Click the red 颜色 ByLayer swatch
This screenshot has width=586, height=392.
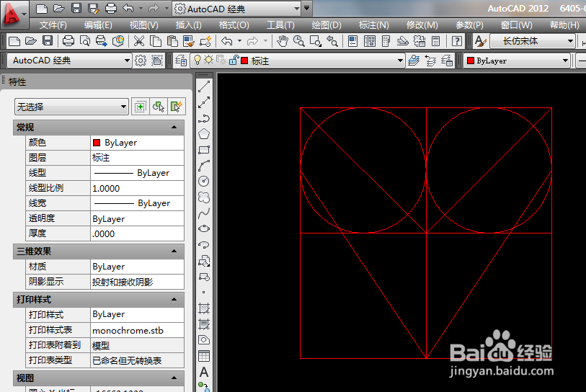tap(97, 143)
